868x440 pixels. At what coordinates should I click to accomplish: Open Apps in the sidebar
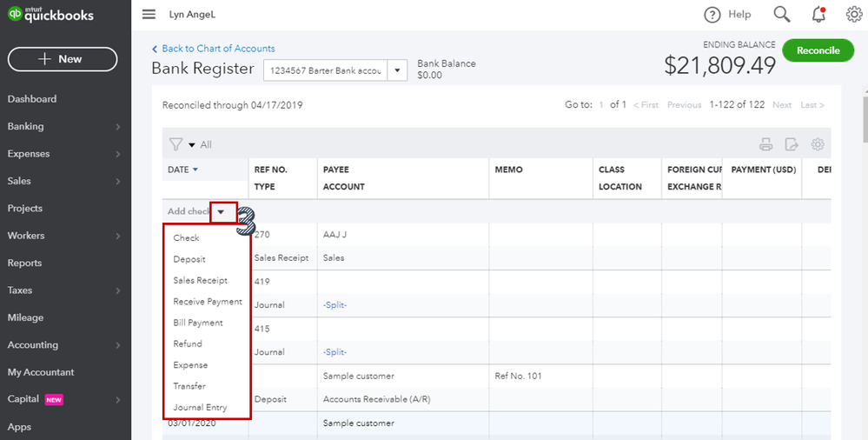pyautogui.click(x=19, y=427)
